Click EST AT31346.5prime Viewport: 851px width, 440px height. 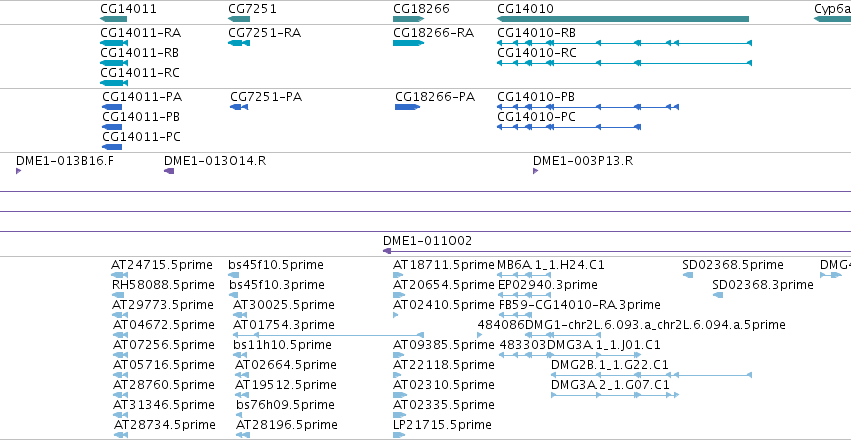click(x=164, y=405)
